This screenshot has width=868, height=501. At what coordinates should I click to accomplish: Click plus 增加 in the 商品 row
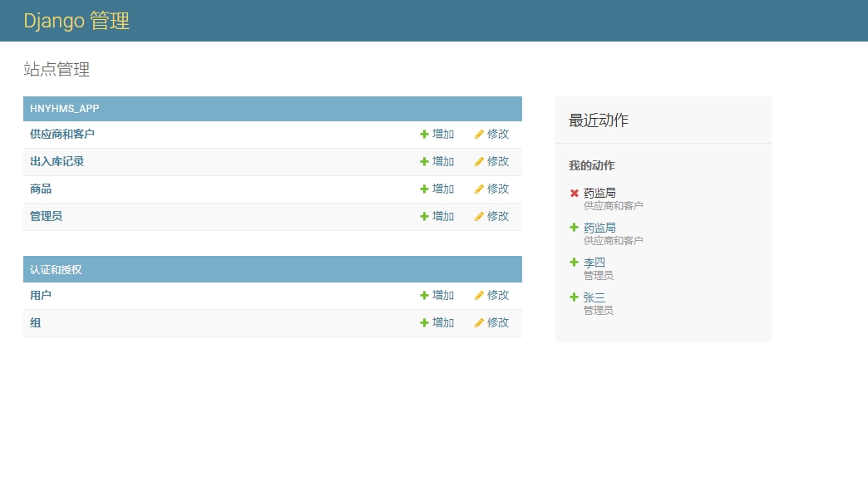click(436, 189)
